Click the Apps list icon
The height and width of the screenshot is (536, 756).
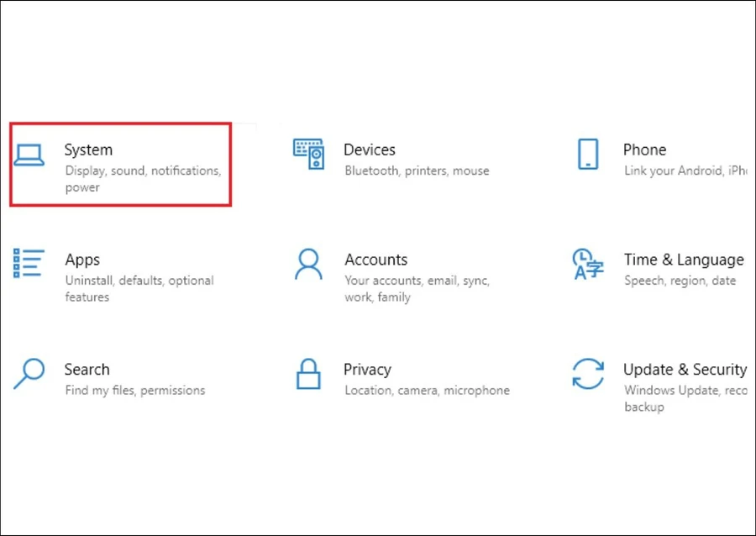29,263
